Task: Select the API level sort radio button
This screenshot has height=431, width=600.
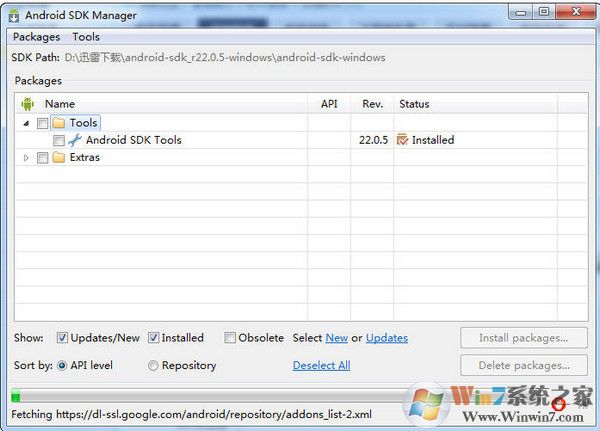Action: pos(62,366)
